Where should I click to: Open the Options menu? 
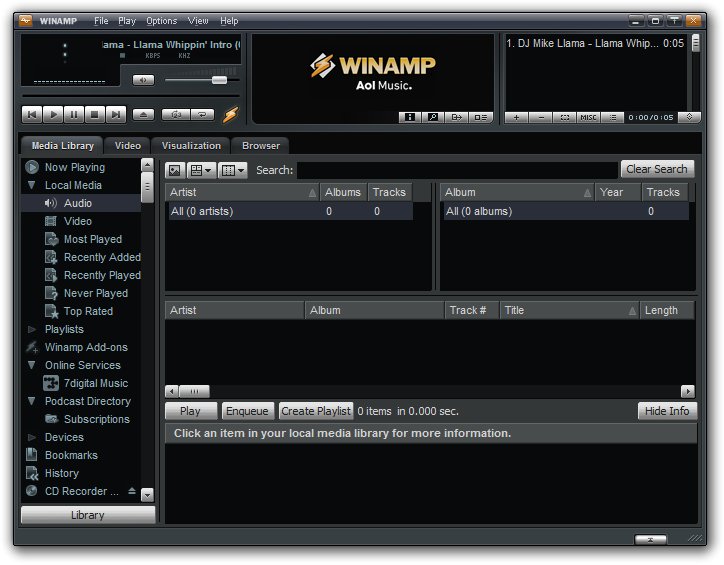point(162,21)
